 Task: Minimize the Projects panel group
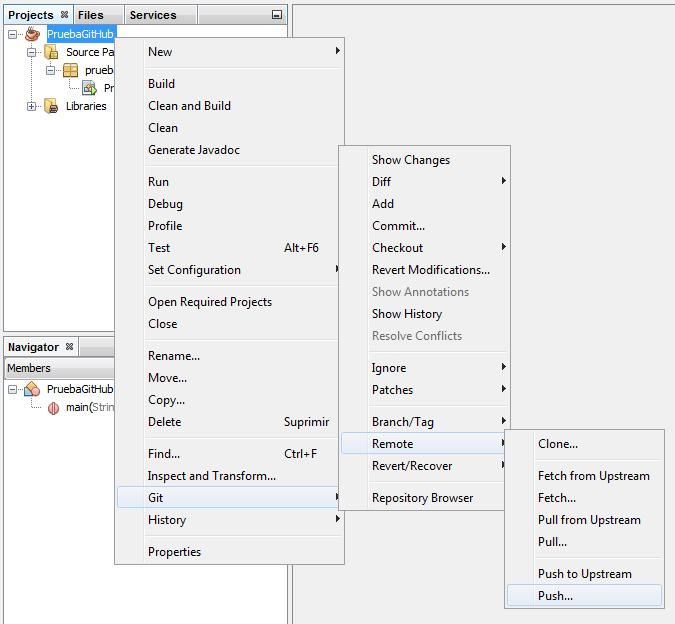point(277,15)
